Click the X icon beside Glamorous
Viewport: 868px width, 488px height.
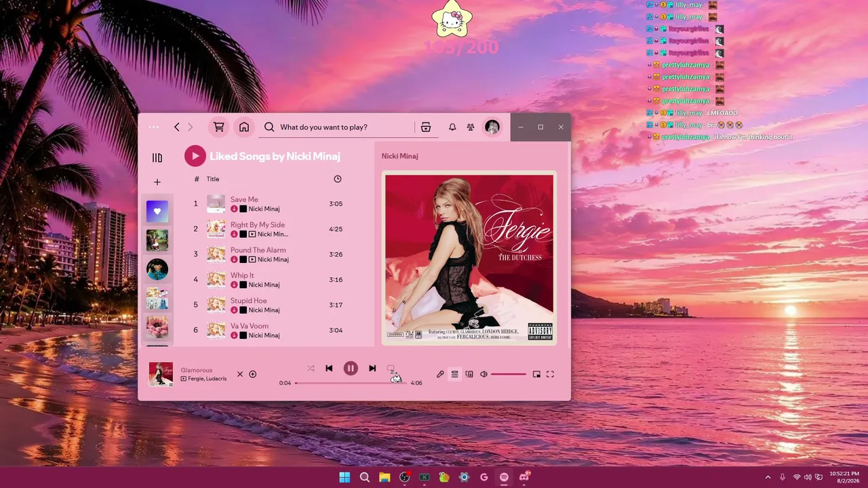pyautogui.click(x=239, y=374)
